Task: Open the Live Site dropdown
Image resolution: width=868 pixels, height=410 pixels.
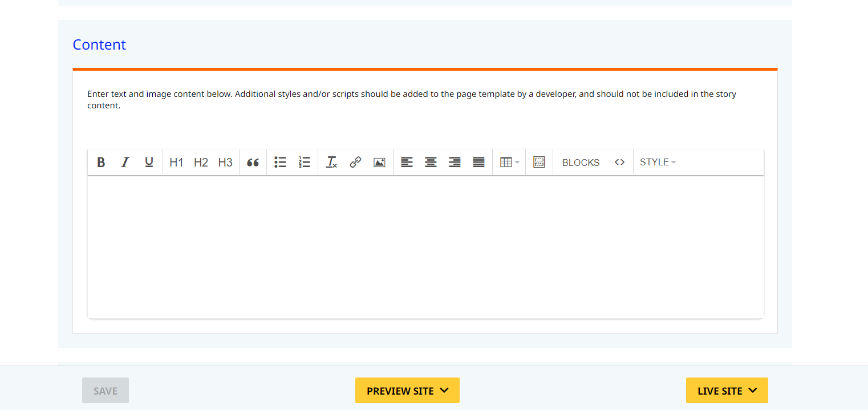Action: tap(727, 391)
